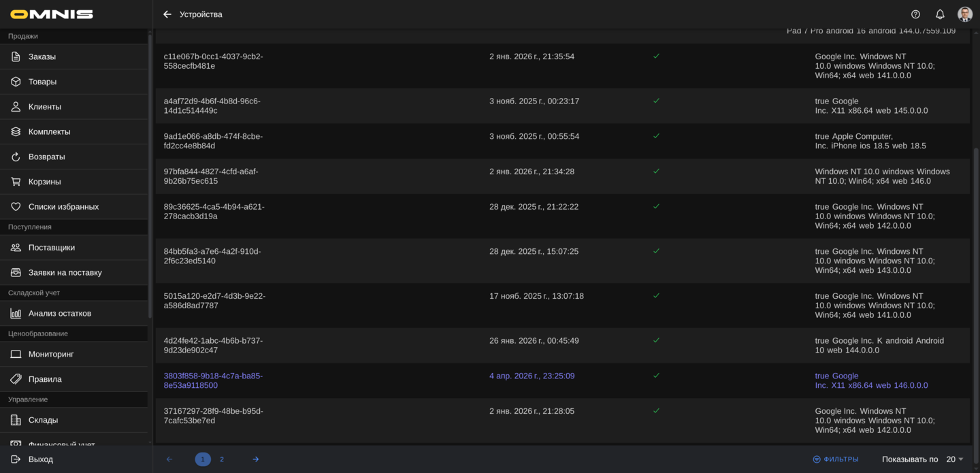Open the ФИЛЬТРЫ filter button
Viewport: 980px width, 473px height.
[x=836, y=459]
